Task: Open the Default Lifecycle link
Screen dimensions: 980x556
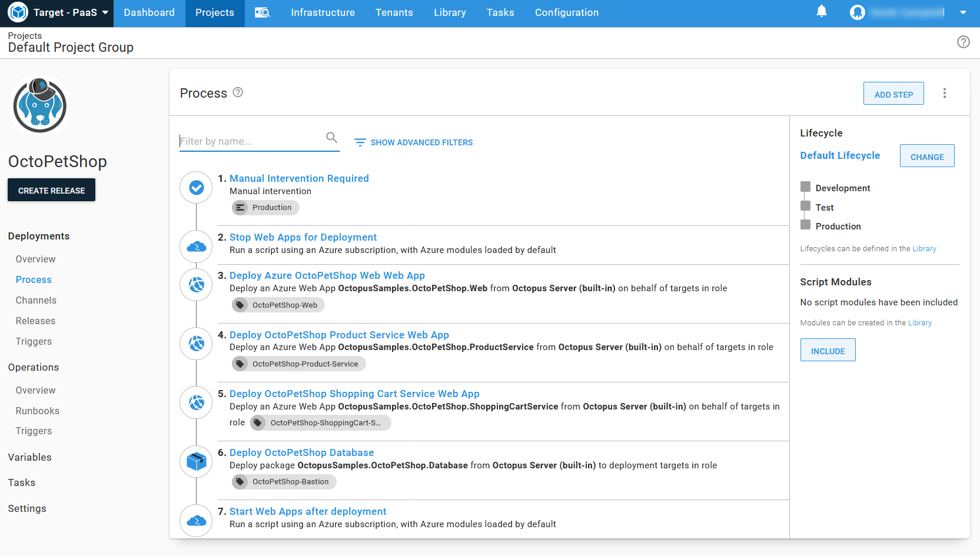Action: click(x=840, y=155)
